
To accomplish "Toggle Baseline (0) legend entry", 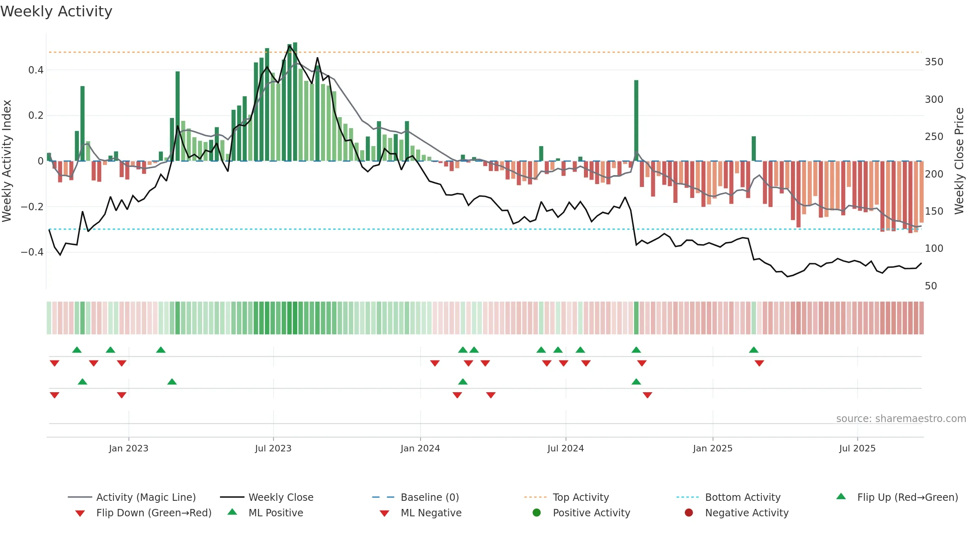I will click(416, 497).
